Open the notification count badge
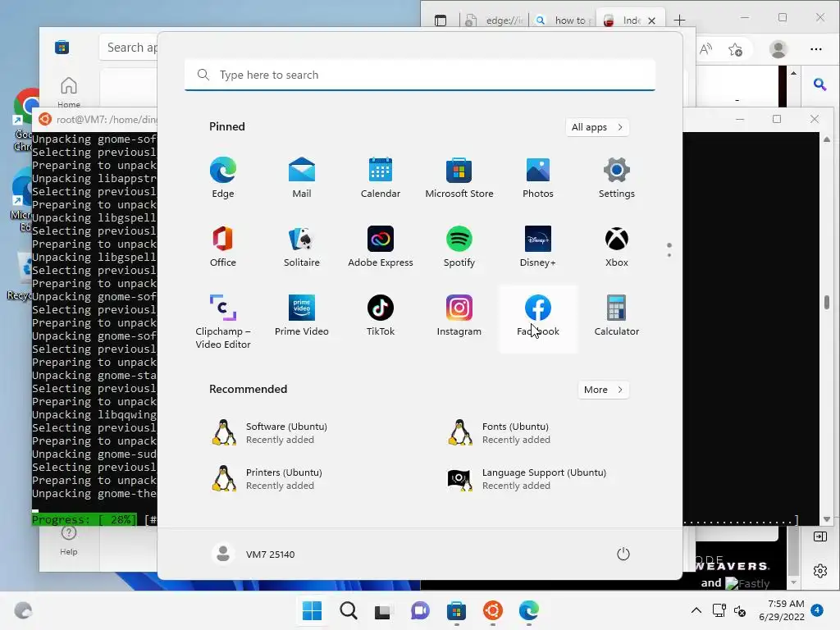Screen dimensions: 840x630 click(x=817, y=609)
